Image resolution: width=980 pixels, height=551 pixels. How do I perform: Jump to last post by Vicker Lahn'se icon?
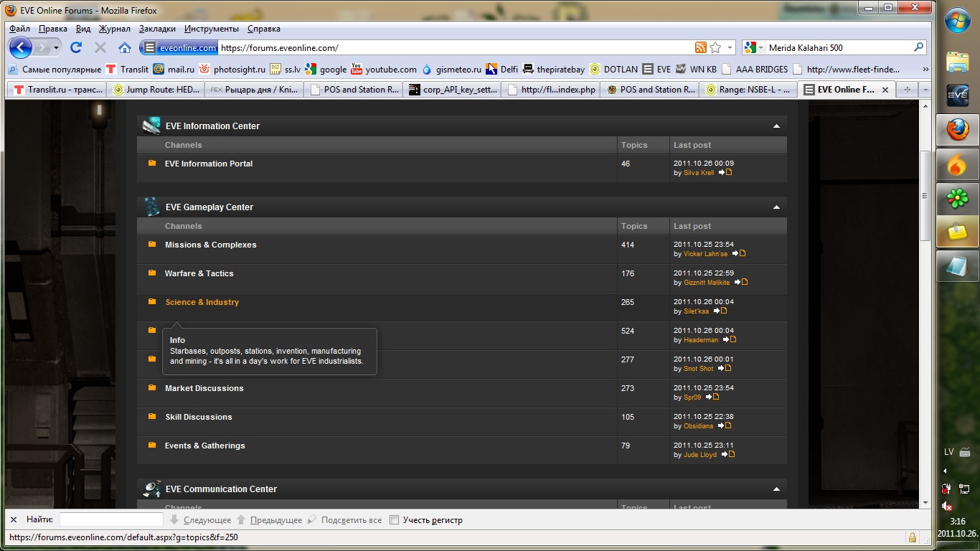coord(739,253)
